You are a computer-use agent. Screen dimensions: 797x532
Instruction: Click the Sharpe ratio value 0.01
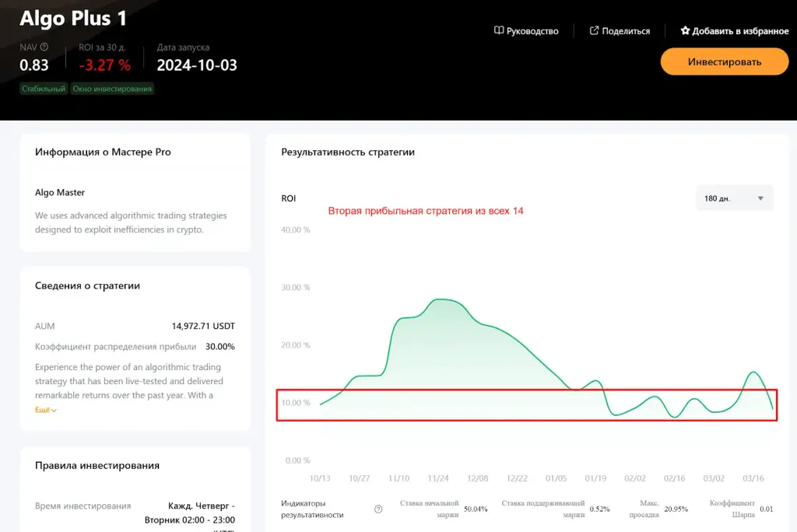[767, 509]
